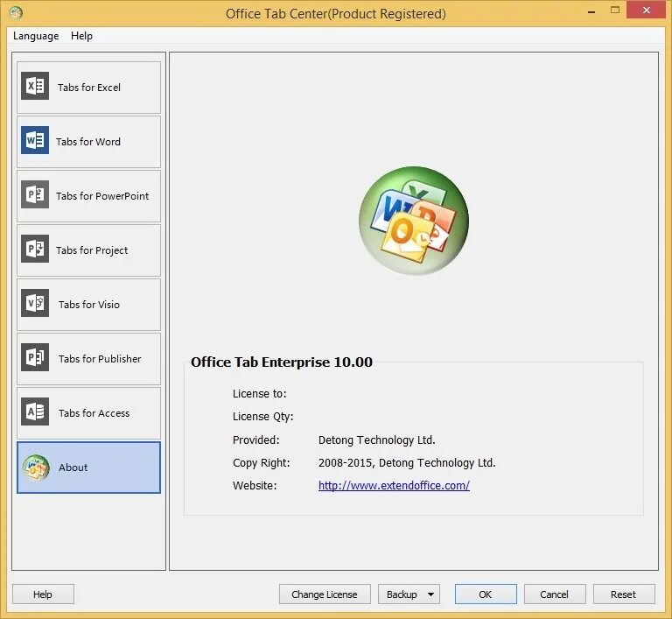The width and height of the screenshot is (672, 619).
Task: Click the '2008-2015, Detong Technology Ltd.' text
Action: point(407,463)
